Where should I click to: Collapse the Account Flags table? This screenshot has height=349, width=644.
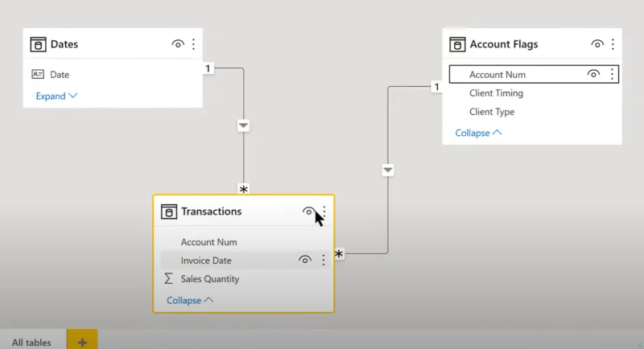(478, 133)
